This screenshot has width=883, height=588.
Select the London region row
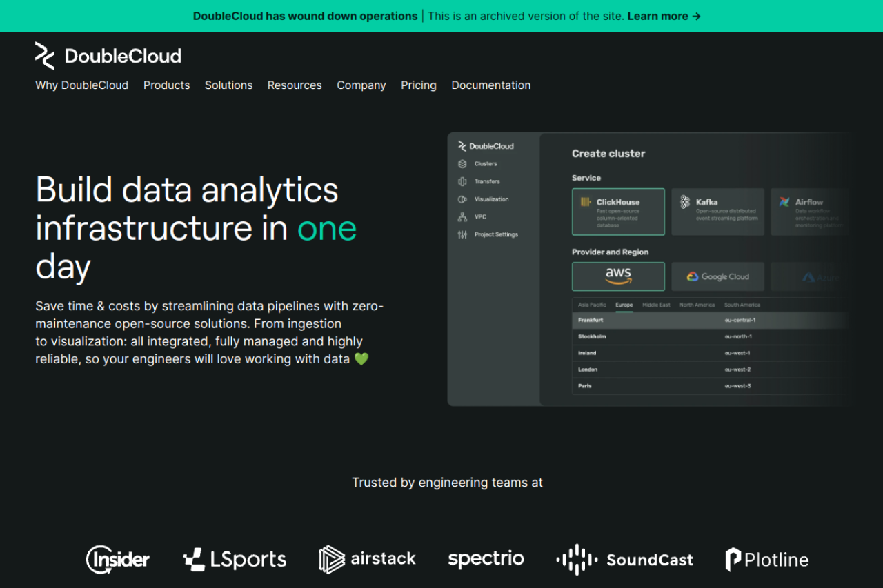coord(711,369)
